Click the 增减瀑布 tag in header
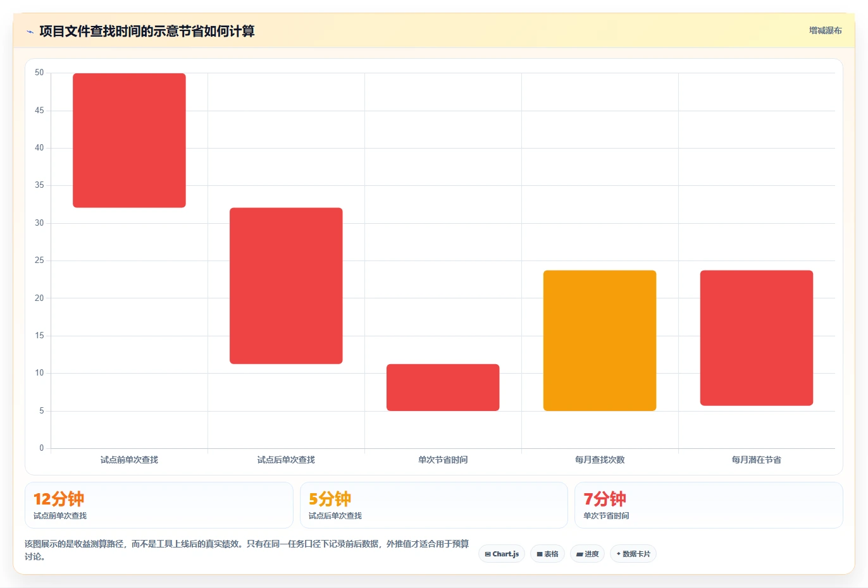868x588 pixels. point(825,30)
